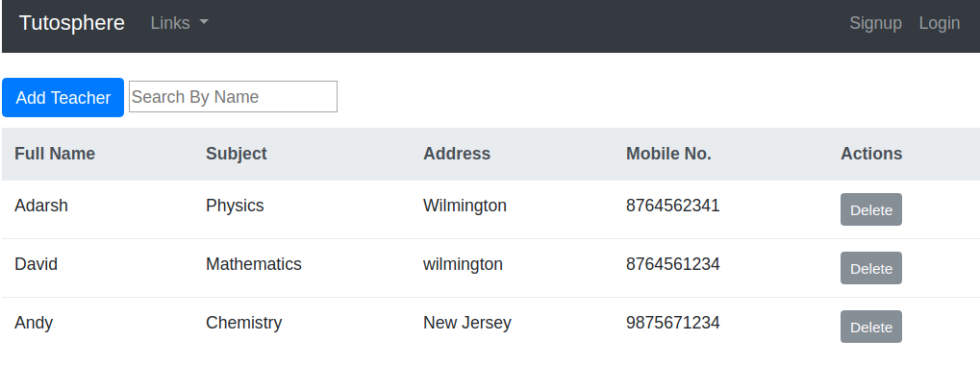Go to the Login page
Image resolution: width=980 pixels, height=365 pixels.
[x=940, y=23]
